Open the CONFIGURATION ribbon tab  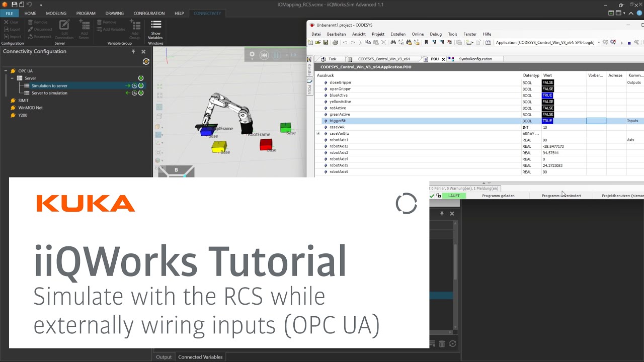point(149,14)
